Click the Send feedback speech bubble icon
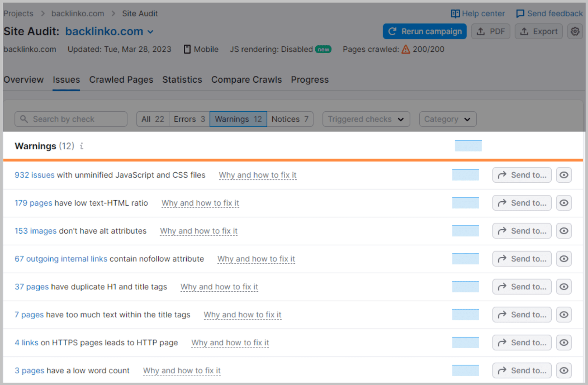 (x=520, y=14)
